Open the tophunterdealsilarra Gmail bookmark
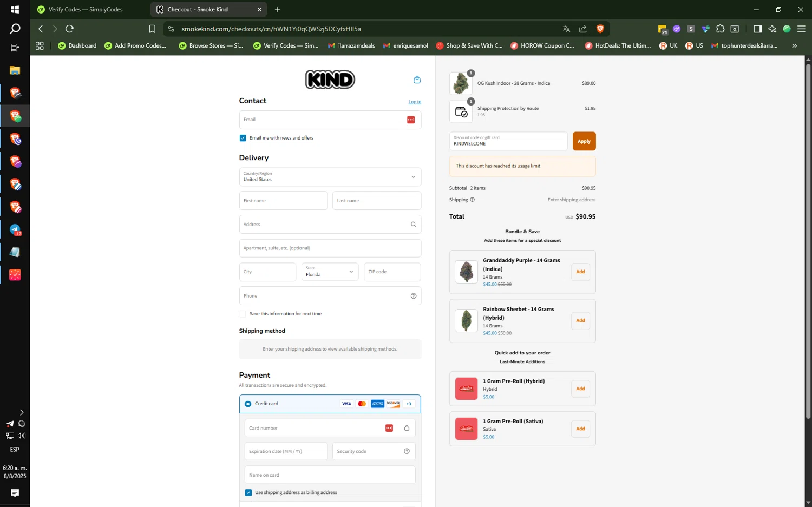812x507 pixels. click(744, 46)
